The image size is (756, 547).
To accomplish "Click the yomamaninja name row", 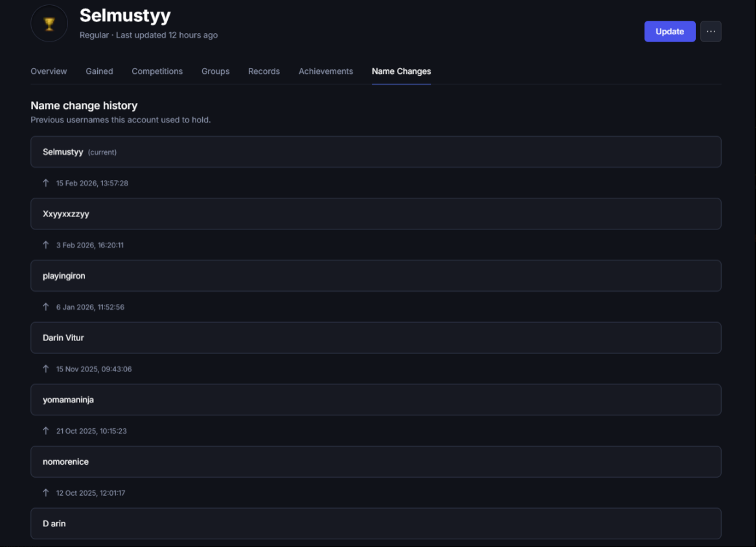I will coord(376,400).
